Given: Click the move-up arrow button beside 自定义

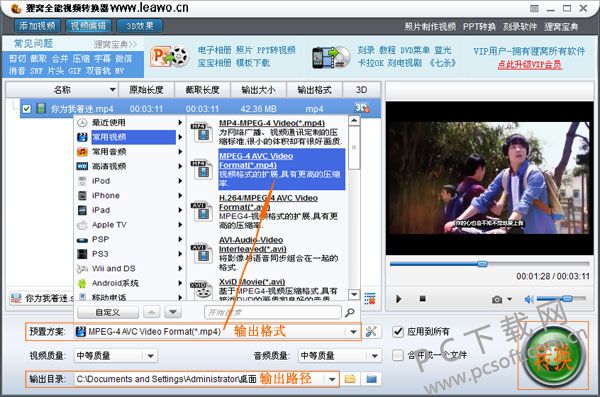Looking at the screenshot, I should coord(152,312).
